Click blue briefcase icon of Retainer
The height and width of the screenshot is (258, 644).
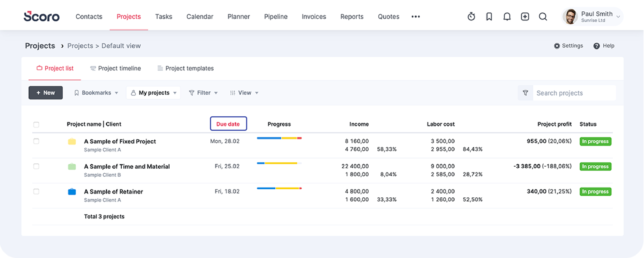(72, 191)
